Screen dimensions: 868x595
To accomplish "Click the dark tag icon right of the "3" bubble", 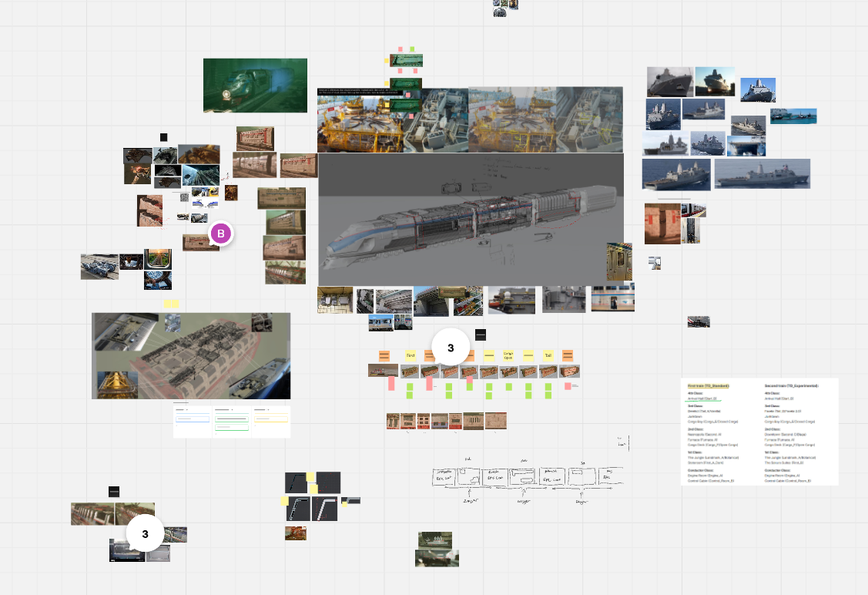I will (x=481, y=334).
